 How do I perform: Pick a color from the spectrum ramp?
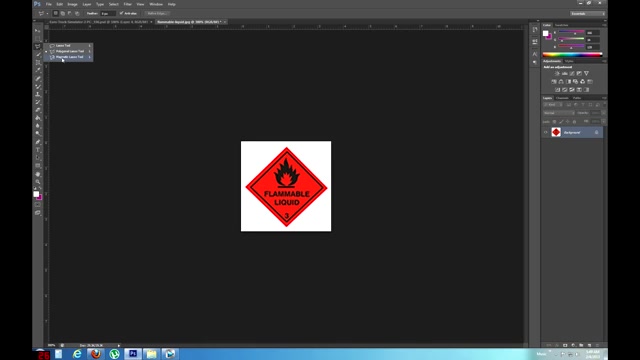click(x=572, y=55)
